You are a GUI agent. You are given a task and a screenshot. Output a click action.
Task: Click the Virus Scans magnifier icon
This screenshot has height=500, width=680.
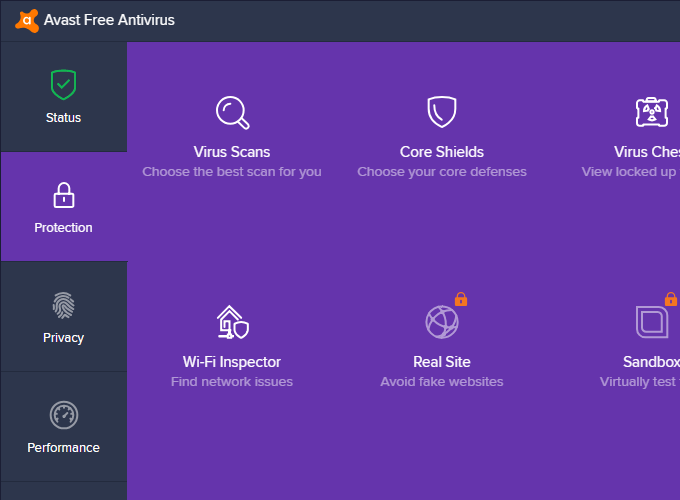[233, 112]
